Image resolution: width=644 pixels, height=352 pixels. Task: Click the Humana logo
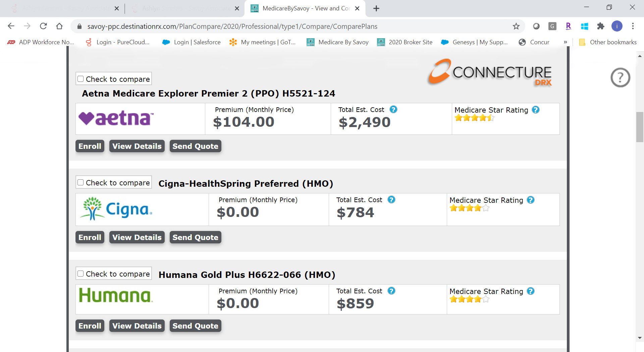click(x=116, y=295)
